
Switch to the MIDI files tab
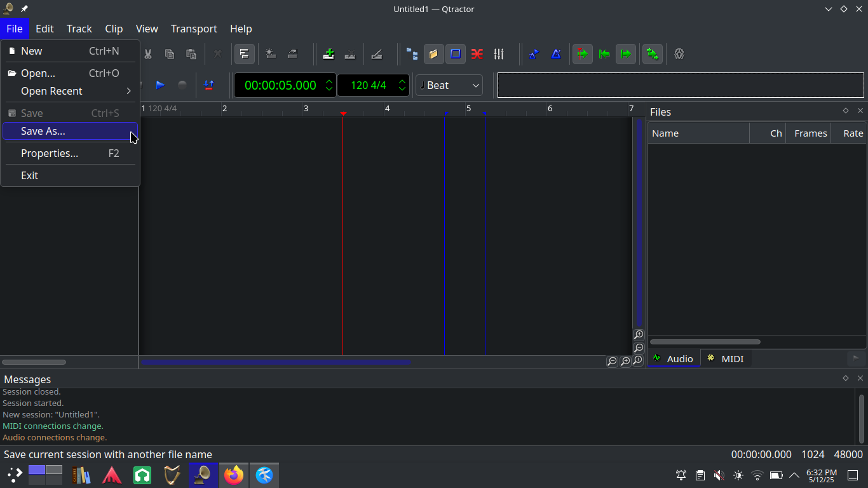point(726,359)
